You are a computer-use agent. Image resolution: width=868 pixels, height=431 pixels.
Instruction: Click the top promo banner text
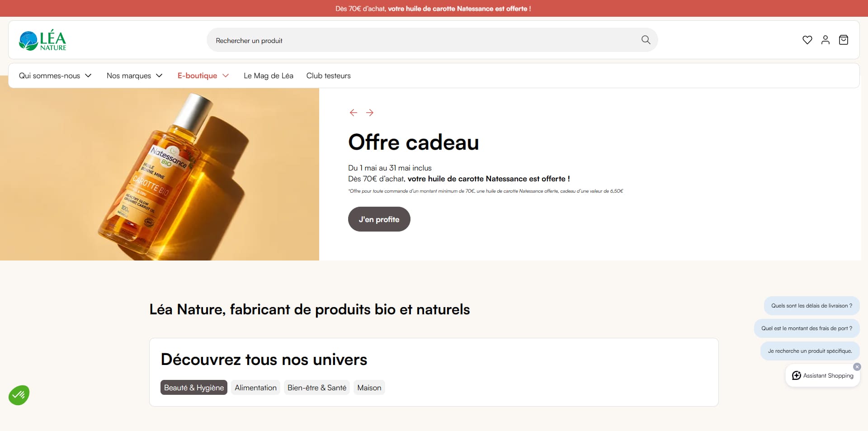click(x=433, y=9)
